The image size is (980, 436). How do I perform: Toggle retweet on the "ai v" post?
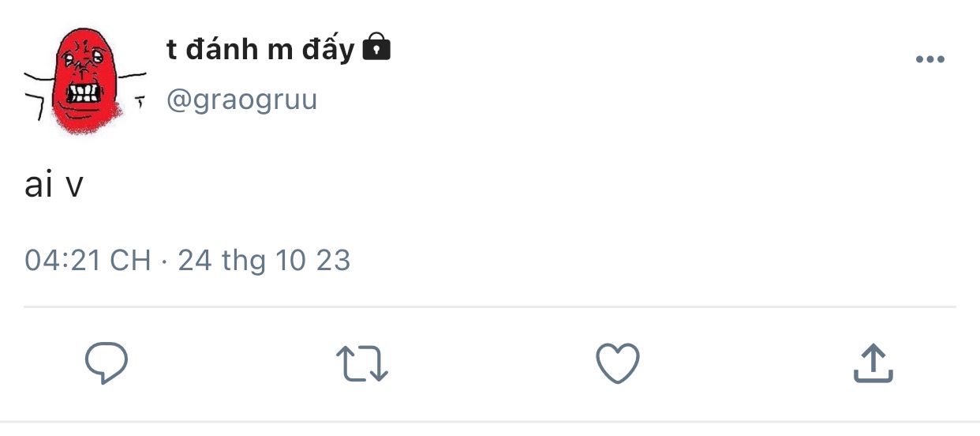(x=362, y=364)
